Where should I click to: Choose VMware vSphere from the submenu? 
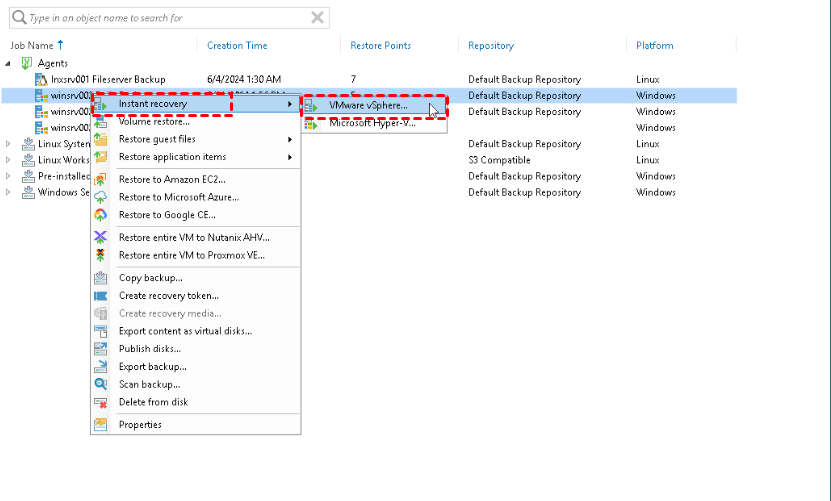click(x=368, y=106)
